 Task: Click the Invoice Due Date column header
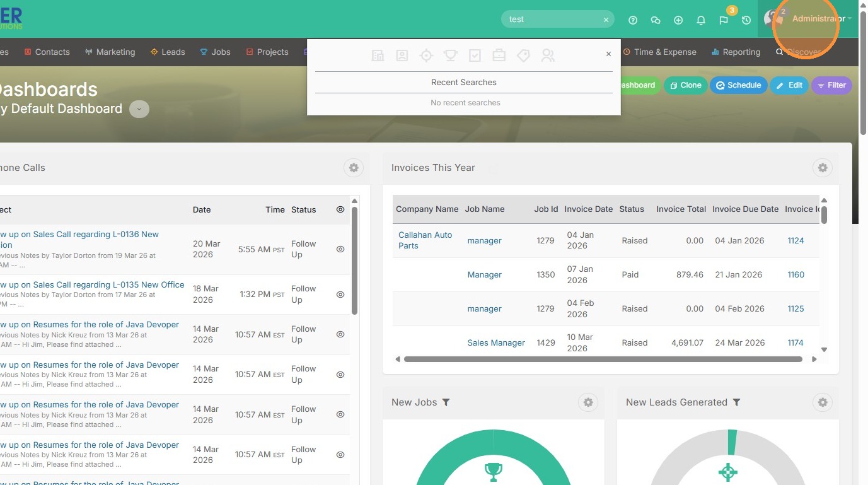pyautogui.click(x=746, y=209)
